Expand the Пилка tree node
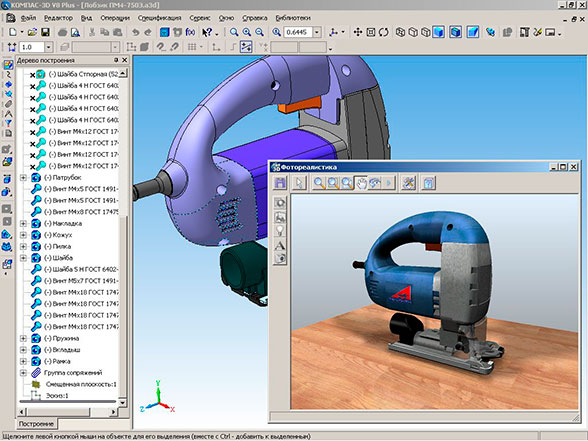Viewport: 588px width, 441px height. point(23,246)
